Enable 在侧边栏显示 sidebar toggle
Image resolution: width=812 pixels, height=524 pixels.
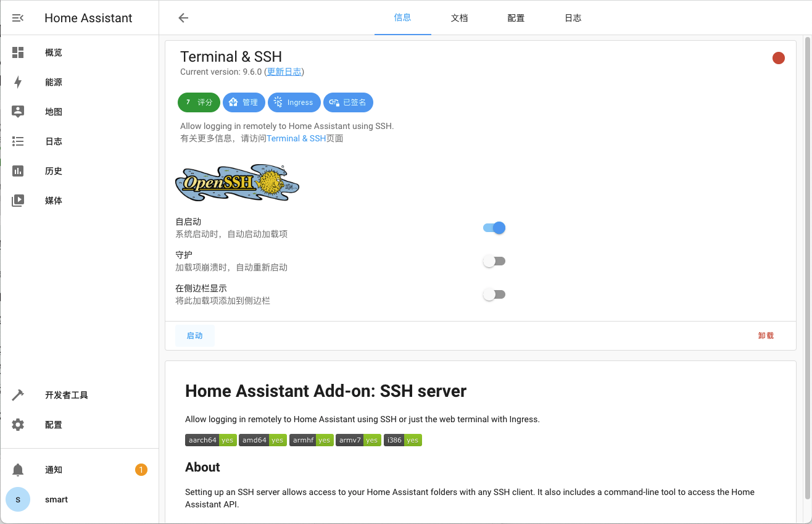(x=494, y=294)
